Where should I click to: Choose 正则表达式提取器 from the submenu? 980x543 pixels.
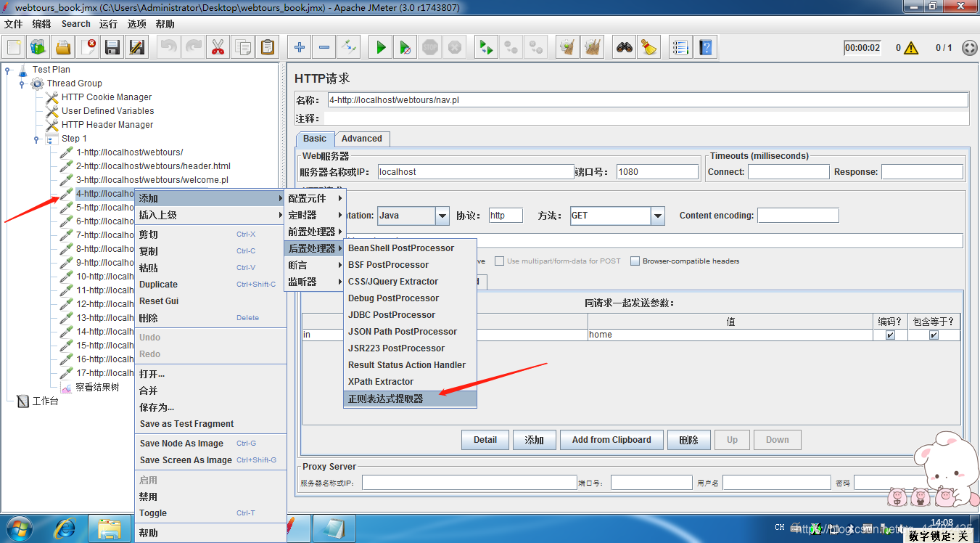pos(411,399)
